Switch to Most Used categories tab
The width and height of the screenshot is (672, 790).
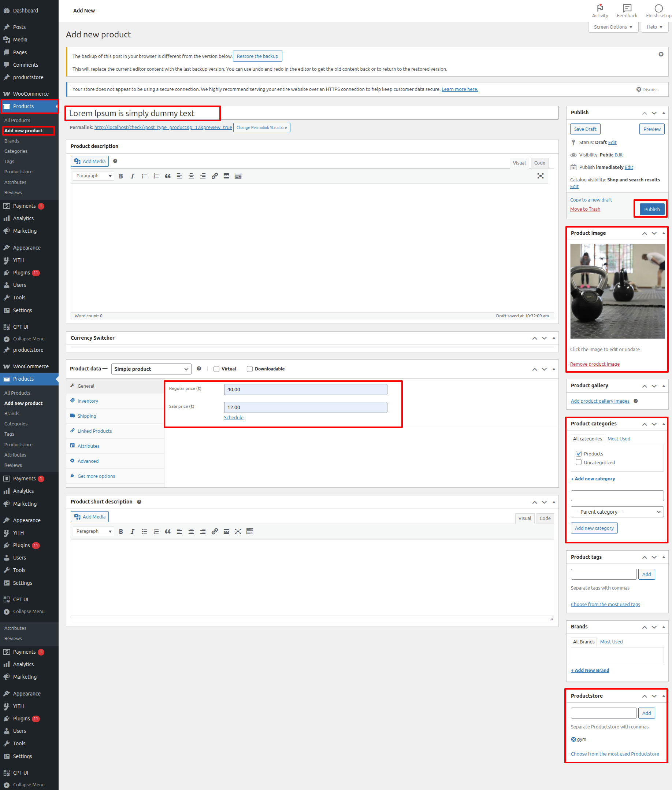point(619,439)
